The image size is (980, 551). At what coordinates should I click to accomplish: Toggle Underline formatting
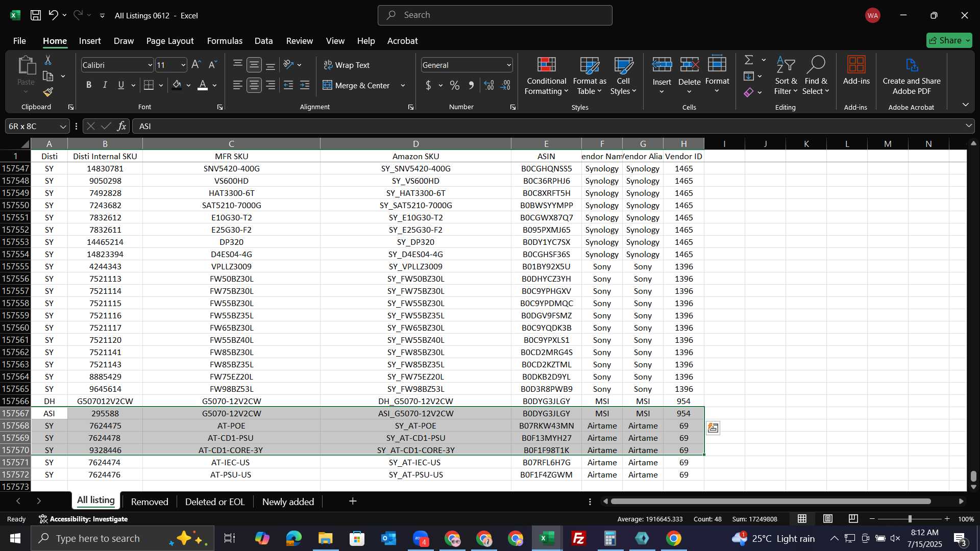click(x=121, y=85)
